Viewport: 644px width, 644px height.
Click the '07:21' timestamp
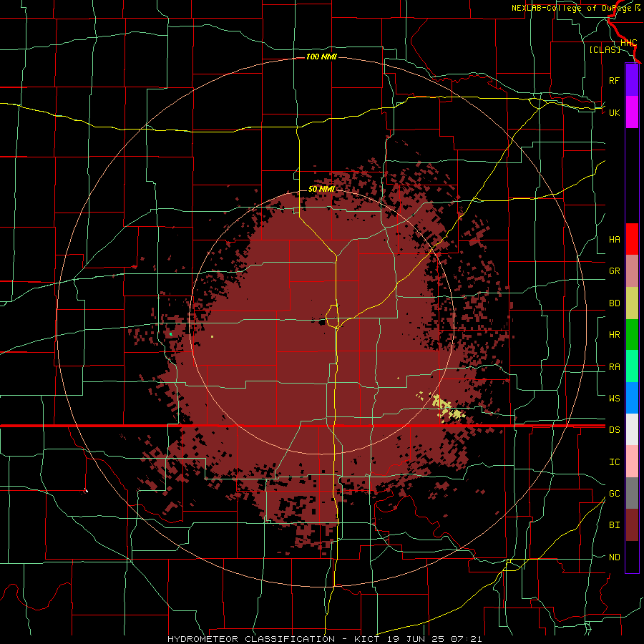point(465,639)
